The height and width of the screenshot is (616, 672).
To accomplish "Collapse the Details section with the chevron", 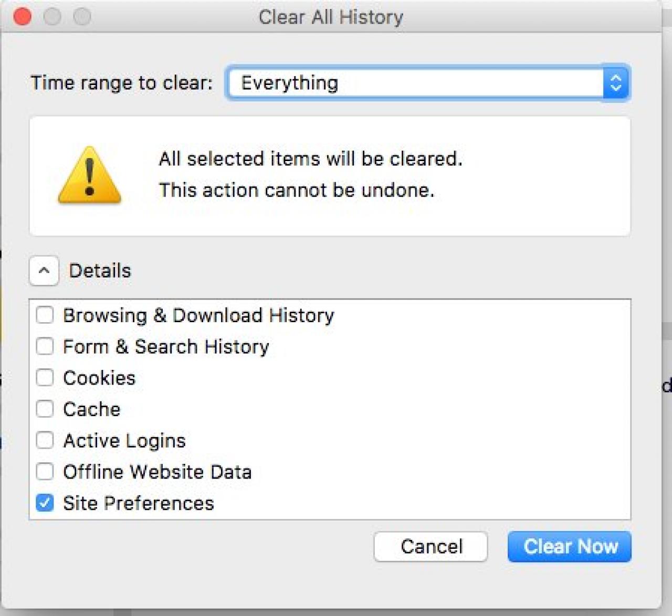I will [44, 271].
